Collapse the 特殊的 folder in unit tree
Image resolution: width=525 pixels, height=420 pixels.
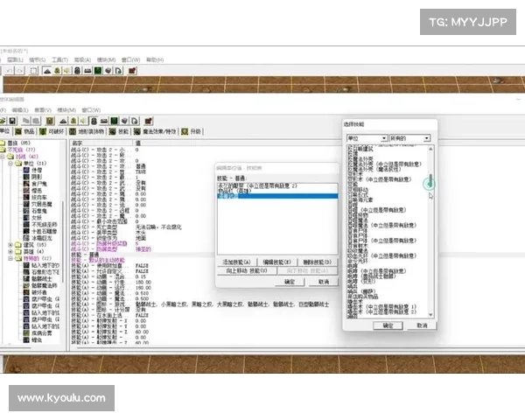[x=10, y=259]
